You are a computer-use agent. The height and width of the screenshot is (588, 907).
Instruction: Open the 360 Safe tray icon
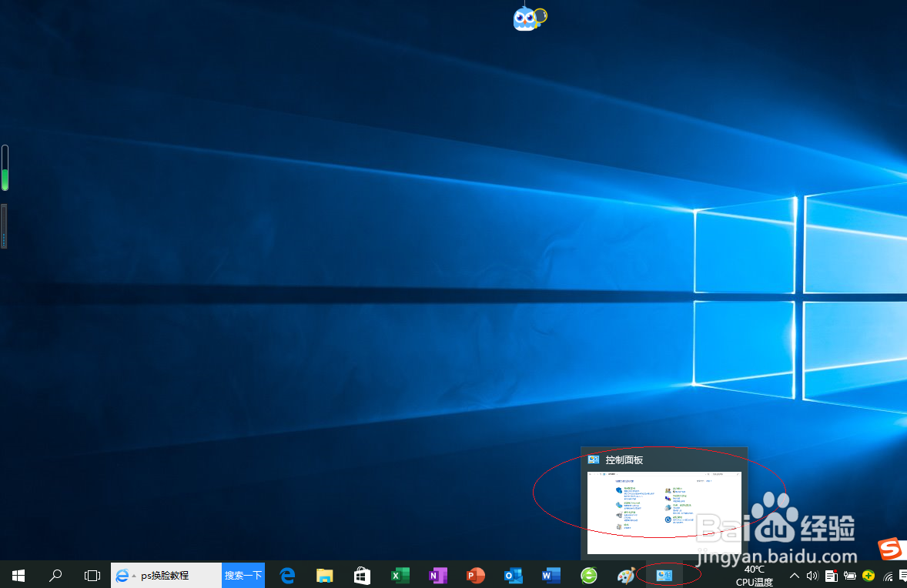[868, 575]
